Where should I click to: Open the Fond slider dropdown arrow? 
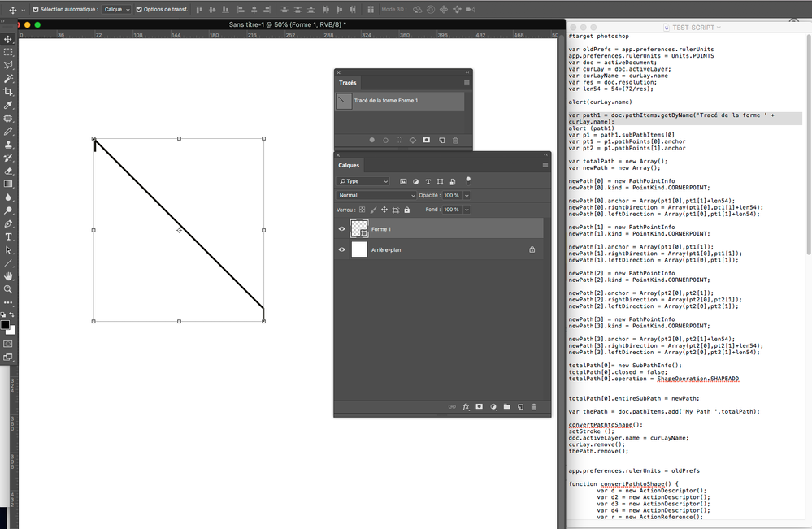click(467, 210)
